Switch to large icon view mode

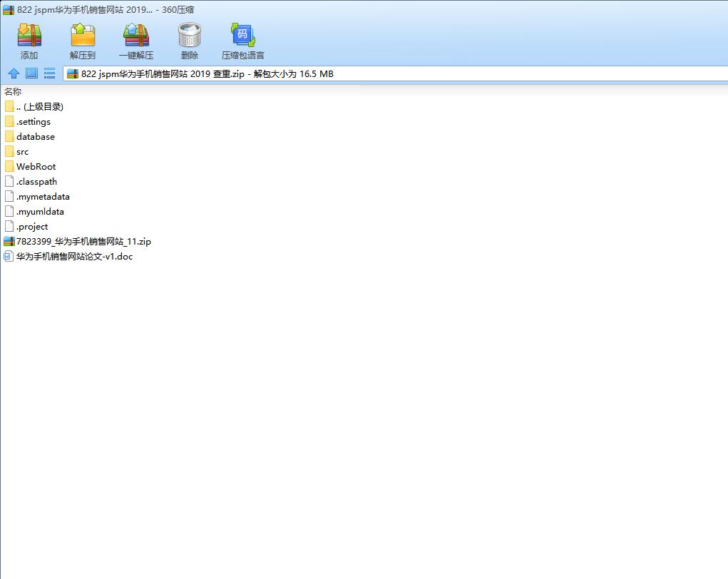[x=31, y=73]
